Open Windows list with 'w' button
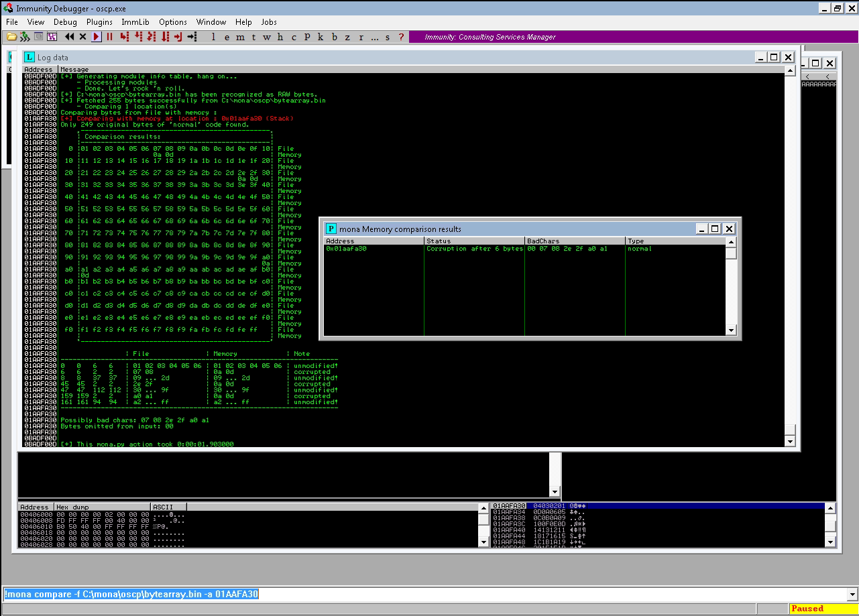 pyautogui.click(x=267, y=37)
